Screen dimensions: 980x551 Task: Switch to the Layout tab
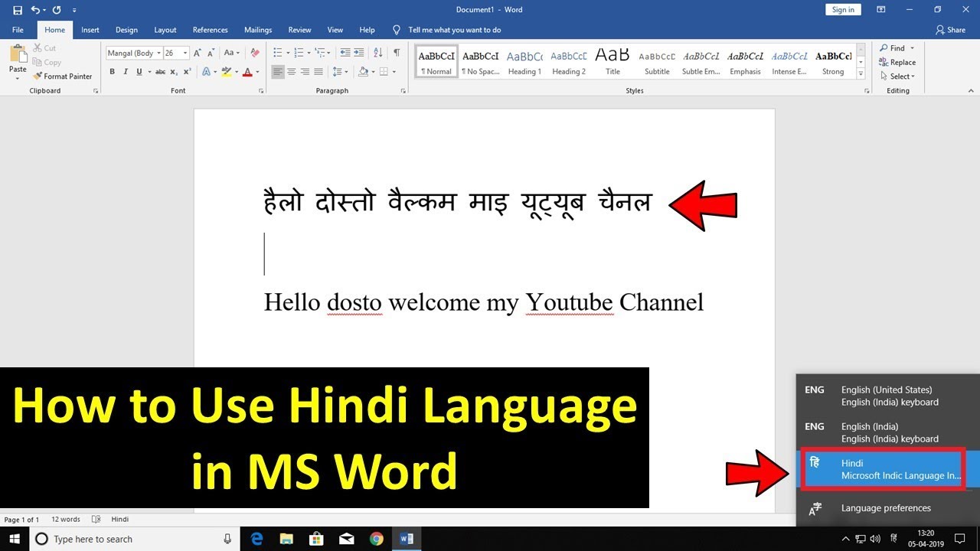(165, 30)
